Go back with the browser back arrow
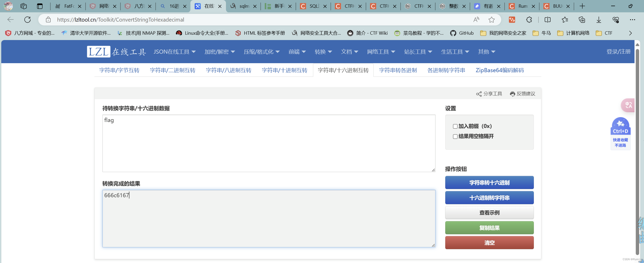This screenshot has width=644, height=263. coord(11,20)
